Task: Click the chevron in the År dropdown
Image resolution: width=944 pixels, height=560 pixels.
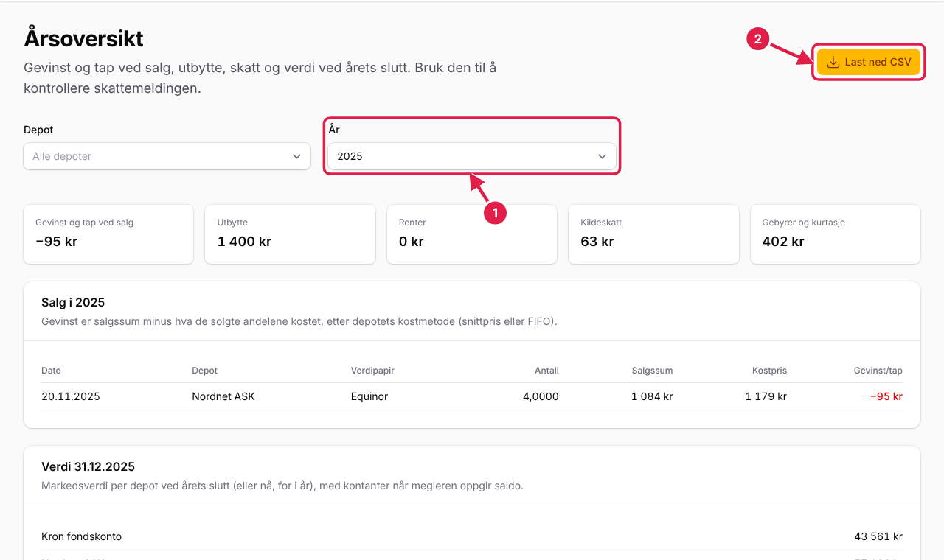Action: tap(602, 156)
